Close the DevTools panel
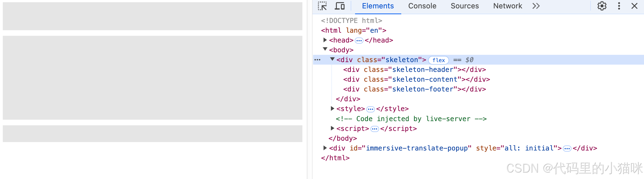644x179 pixels. [634, 6]
